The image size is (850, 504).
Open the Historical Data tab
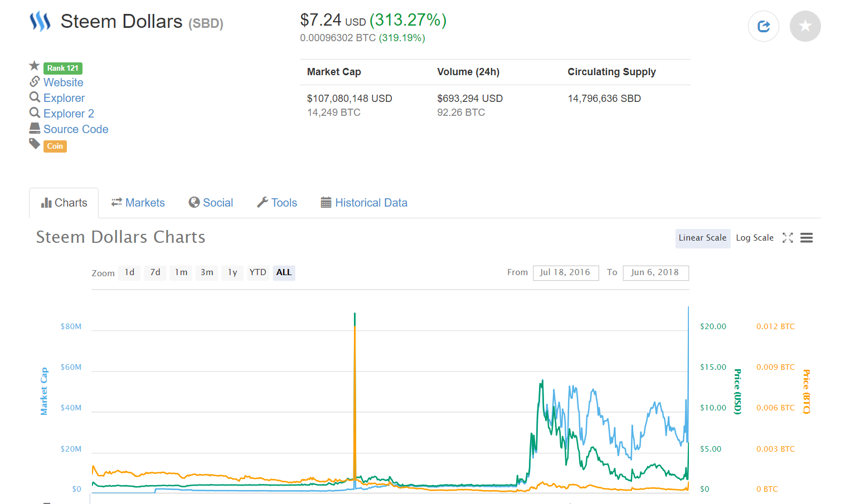pyautogui.click(x=364, y=203)
